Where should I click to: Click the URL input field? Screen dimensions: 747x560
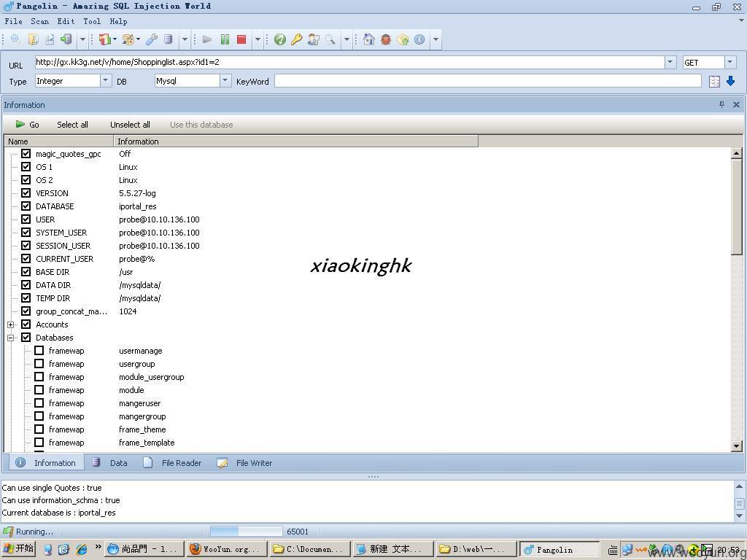349,62
